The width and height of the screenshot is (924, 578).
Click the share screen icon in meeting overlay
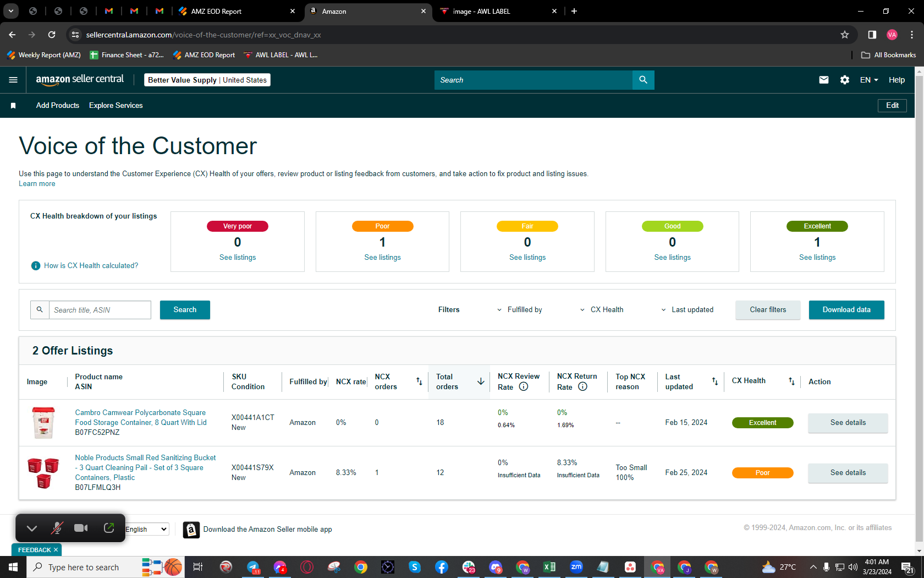point(109,528)
